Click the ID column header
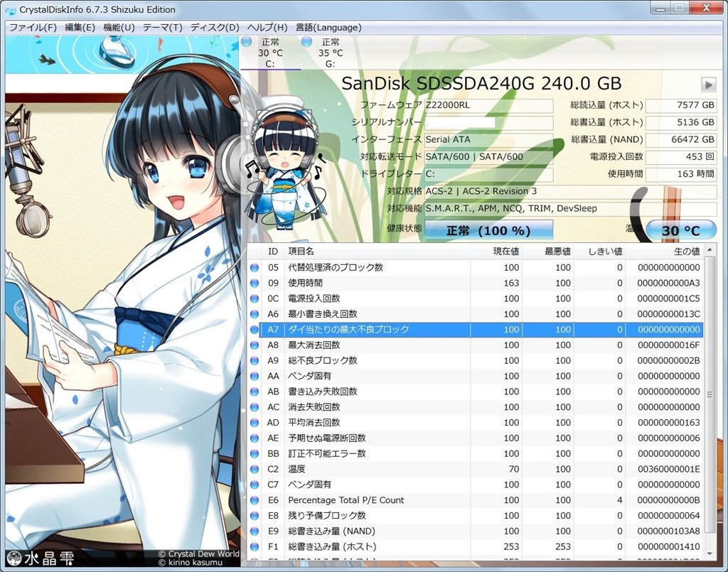728x572 pixels. [x=272, y=252]
